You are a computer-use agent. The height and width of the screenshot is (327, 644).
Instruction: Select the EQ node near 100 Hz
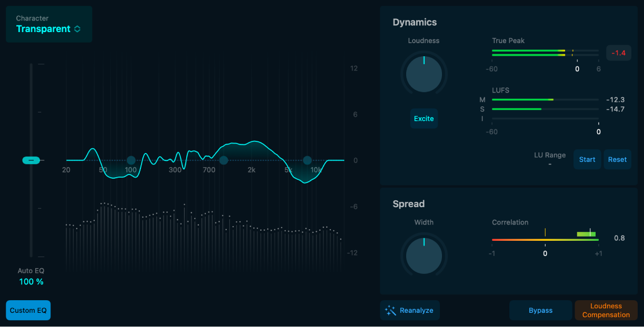point(130,160)
